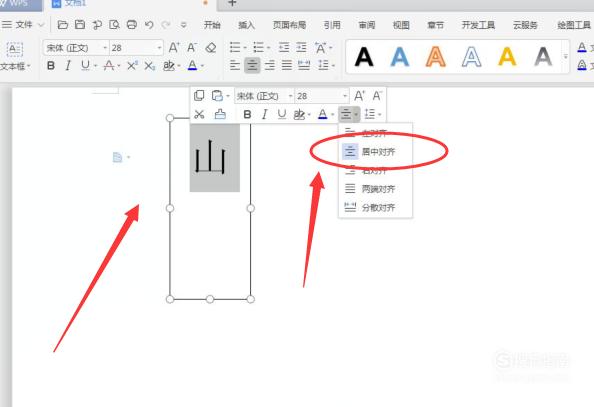Click the bottom-middle handle of the text box
This screenshot has height=407, width=594.
click(210, 299)
